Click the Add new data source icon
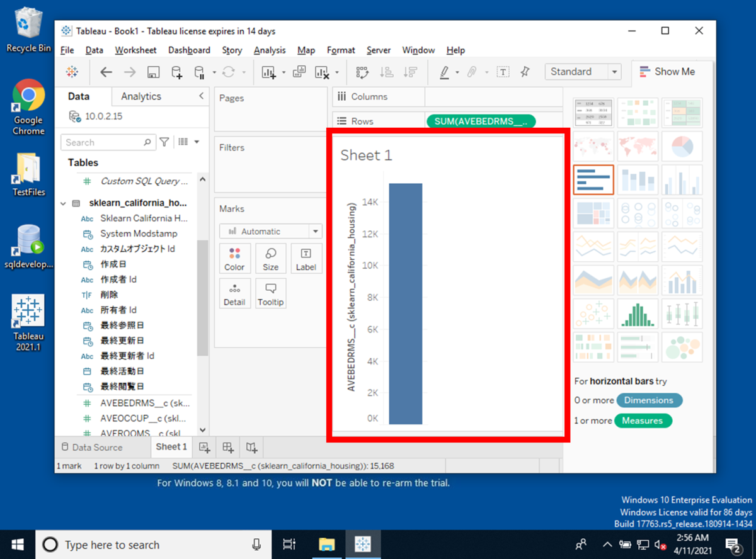The height and width of the screenshot is (559, 756). 177,72
